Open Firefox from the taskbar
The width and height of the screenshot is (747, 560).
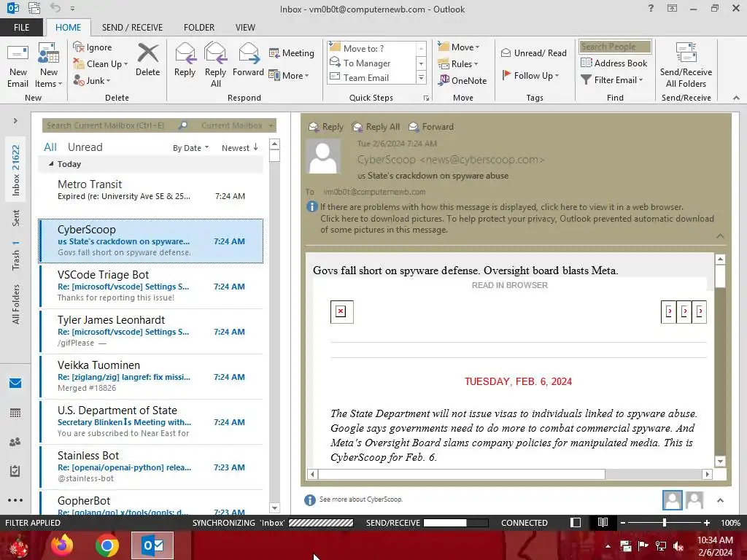point(62,545)
